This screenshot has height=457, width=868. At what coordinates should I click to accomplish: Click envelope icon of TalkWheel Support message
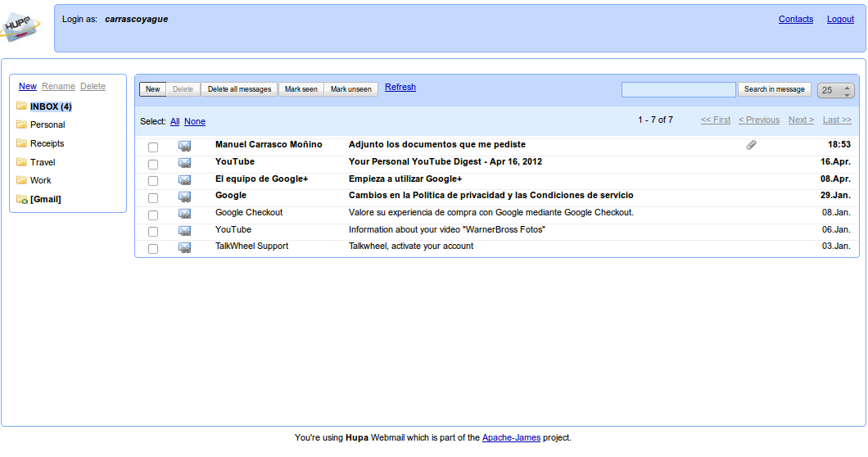click(x=184, y=247)
